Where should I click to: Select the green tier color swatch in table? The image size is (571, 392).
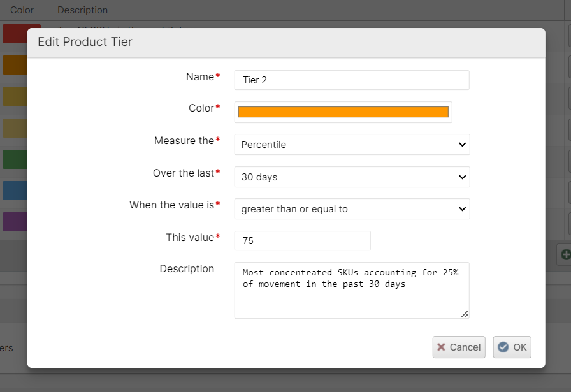tap(14, 159)
